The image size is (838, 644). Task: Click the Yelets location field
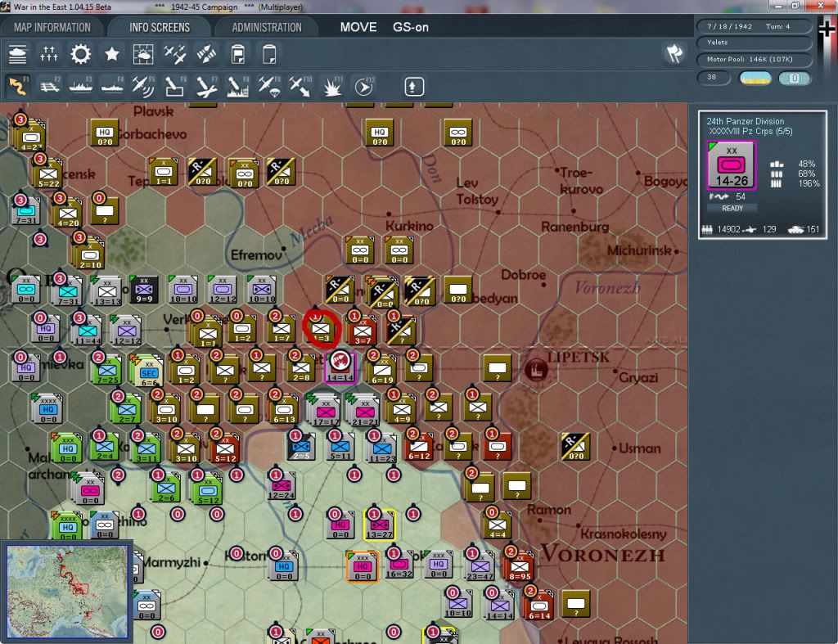pos(754,43)
